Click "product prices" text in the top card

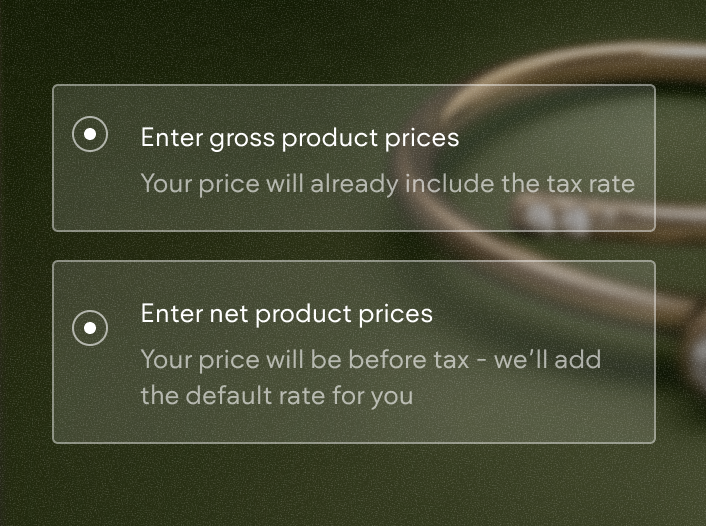point(371,138)
